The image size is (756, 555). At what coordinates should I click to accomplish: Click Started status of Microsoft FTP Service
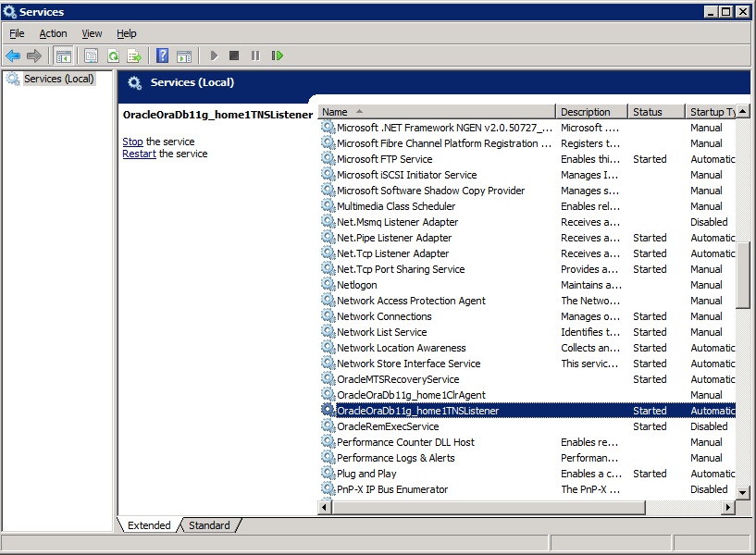pyautogui.click(x=650, y=159)
